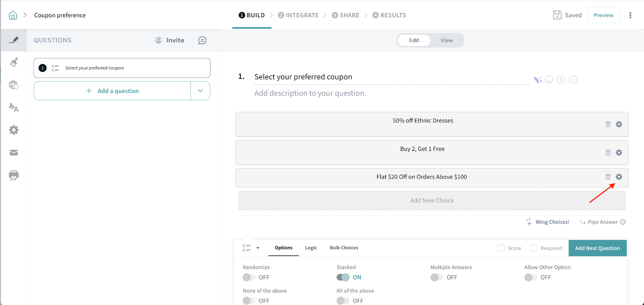Viewport: 644px width, 305px height.
Task: Switch to the Logic tab
Action: (x=311, y=248)
